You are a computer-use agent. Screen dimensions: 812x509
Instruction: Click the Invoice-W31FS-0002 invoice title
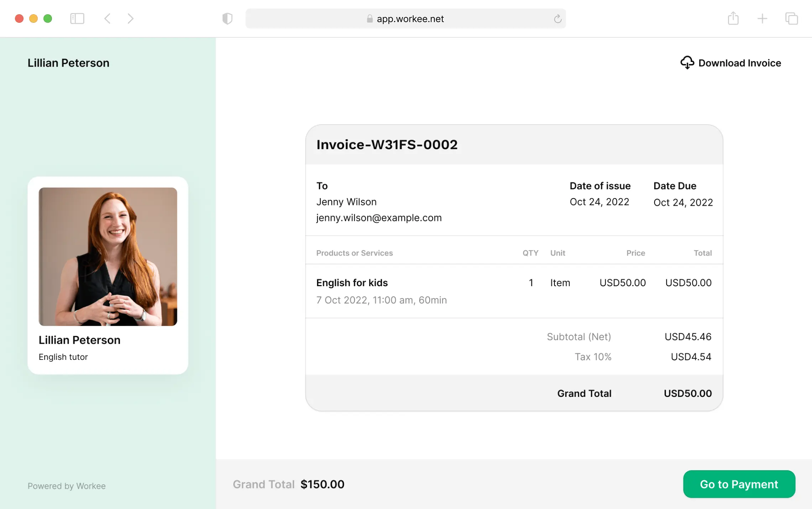tap(387, 144)
